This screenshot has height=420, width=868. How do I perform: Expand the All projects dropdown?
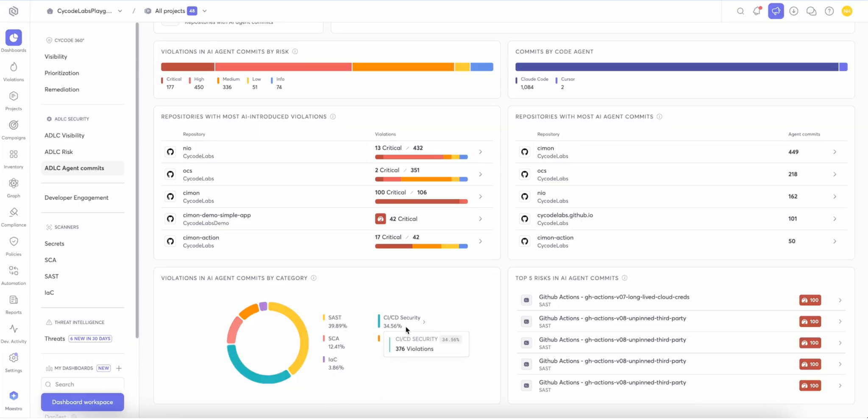pos(205,11)
